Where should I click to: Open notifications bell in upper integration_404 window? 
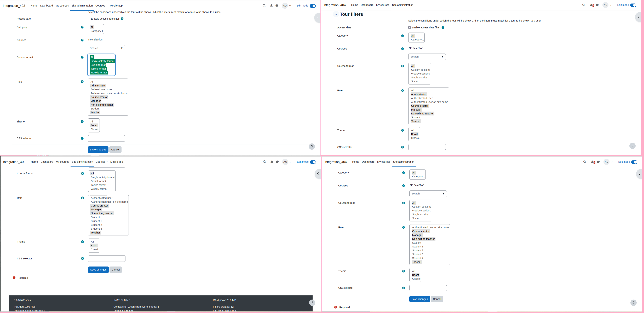click(591, 5)
